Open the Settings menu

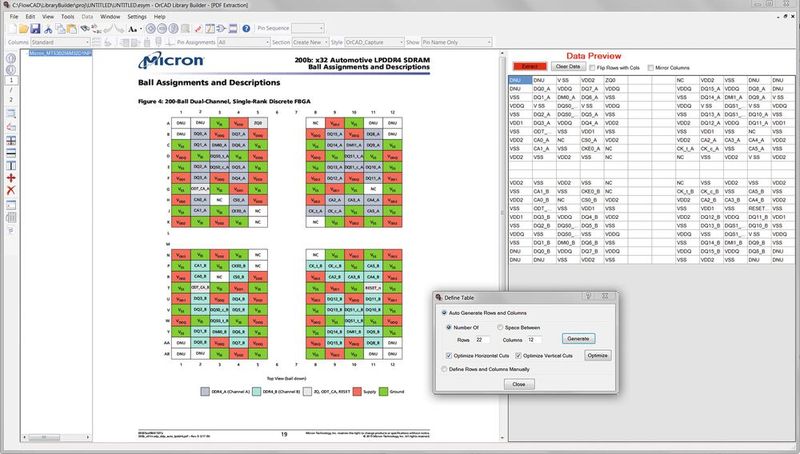[x=137, y=16]
